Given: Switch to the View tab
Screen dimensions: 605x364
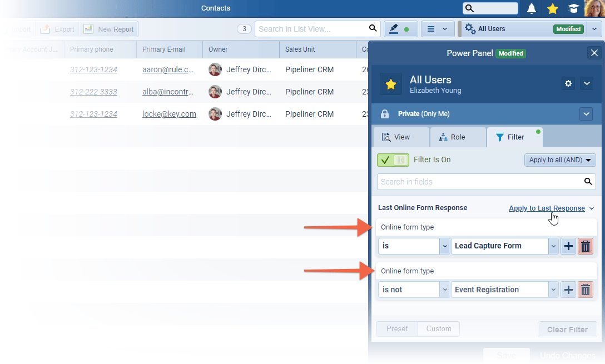Looking at the screenshot, I should pyautogui.click(x=401, y=137).
